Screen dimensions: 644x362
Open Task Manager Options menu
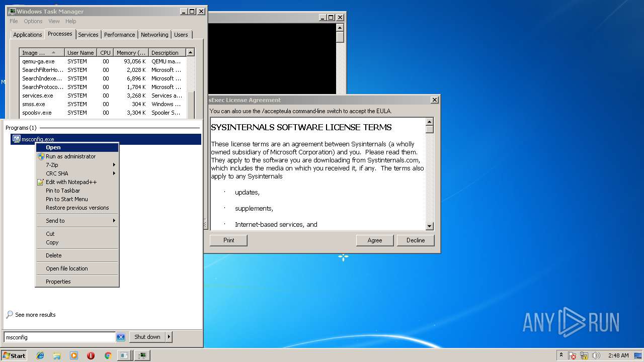coord(33,21)
